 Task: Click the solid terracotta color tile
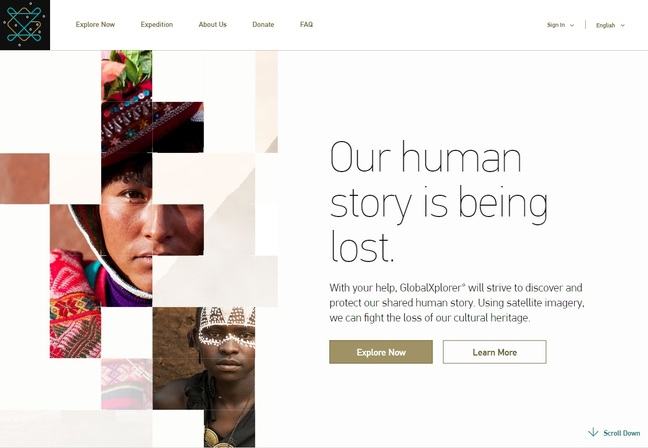click(x=25, y=179)
